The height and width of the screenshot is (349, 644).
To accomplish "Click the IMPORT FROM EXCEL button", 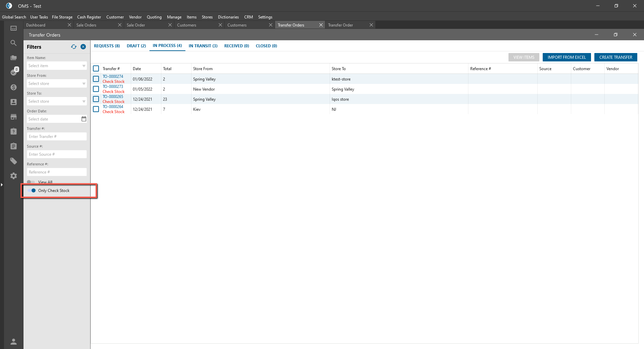I will point(567,57).
